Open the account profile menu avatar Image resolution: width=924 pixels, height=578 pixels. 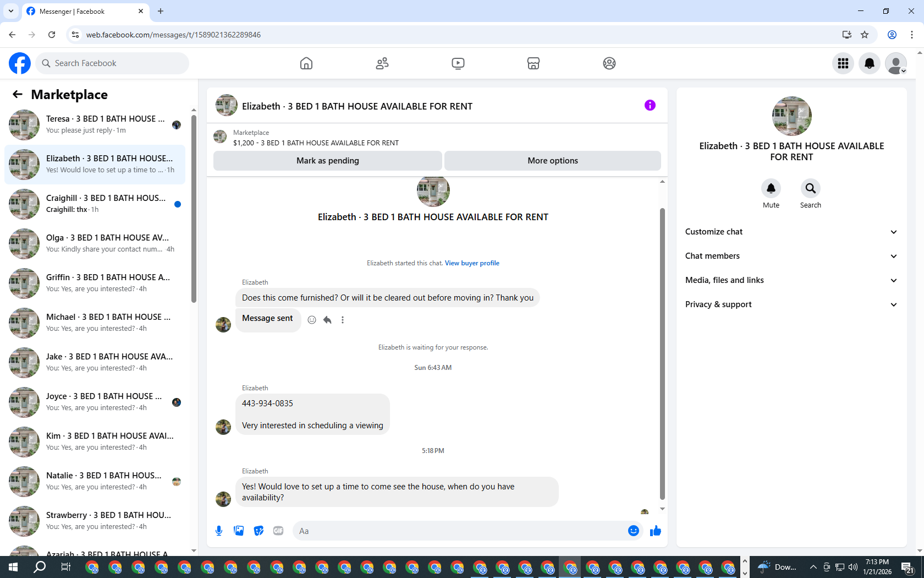click(896, 63)
